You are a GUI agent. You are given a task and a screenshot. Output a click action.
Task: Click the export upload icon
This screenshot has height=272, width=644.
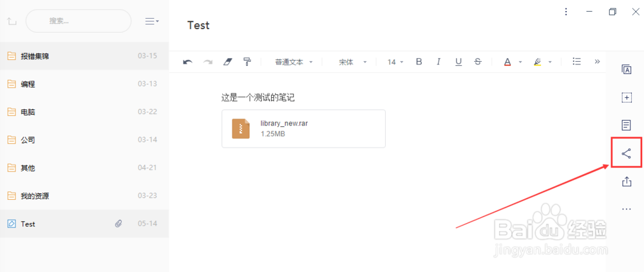(627, 181)
